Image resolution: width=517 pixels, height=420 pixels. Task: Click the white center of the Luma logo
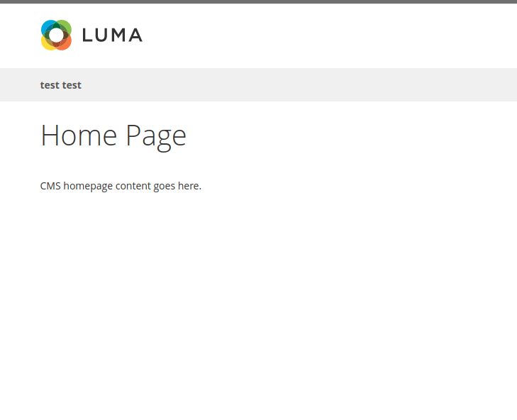click(57, 35)
